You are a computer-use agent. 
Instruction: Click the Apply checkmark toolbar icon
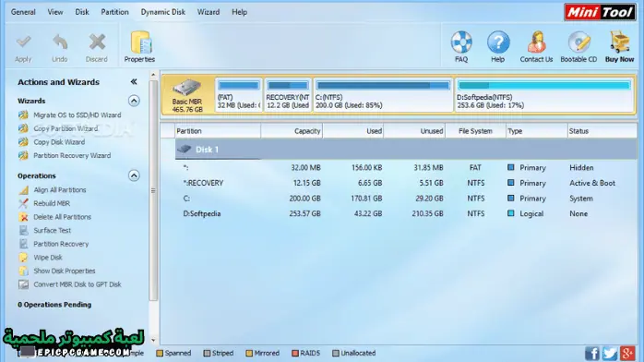coord(23,42)
